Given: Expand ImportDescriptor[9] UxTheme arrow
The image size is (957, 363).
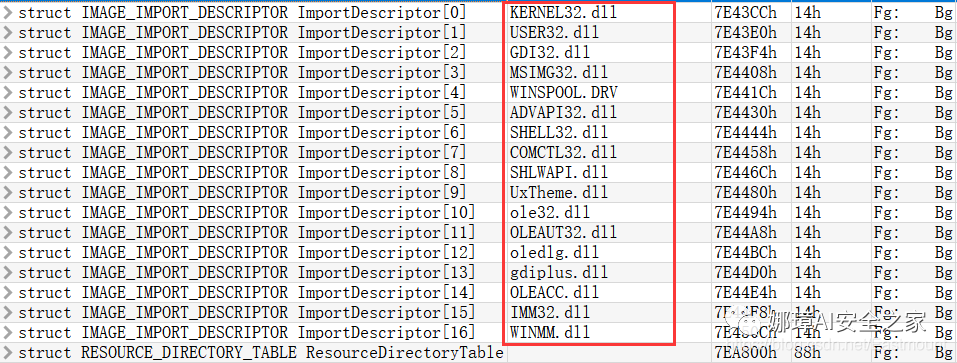Looking at the screenshot, I should [7, 193].
